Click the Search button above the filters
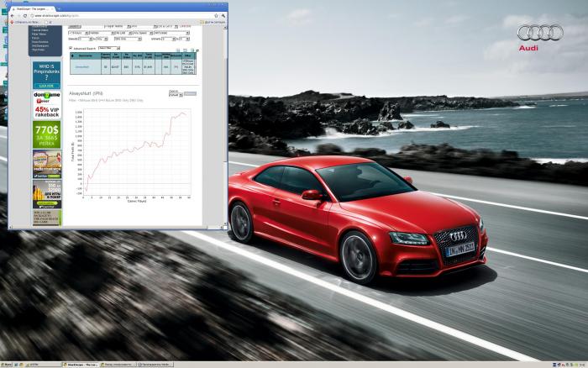Screen dimensions: 588x368 75,26
